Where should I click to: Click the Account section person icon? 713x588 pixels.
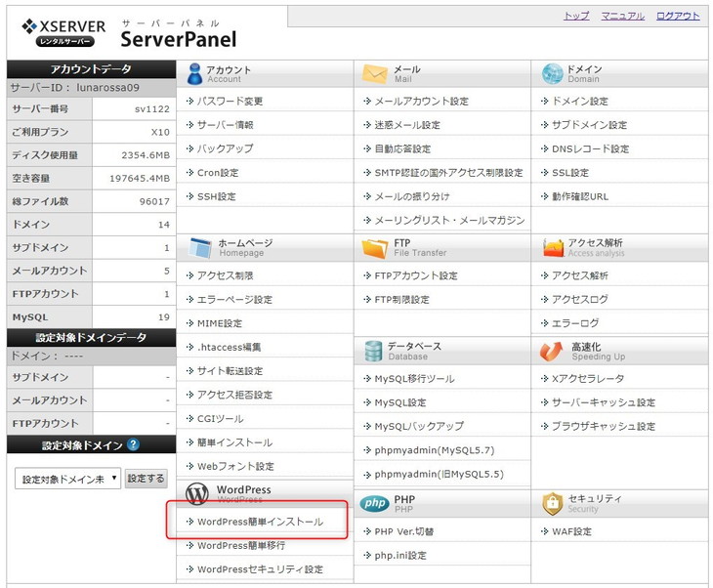(194, 74)
